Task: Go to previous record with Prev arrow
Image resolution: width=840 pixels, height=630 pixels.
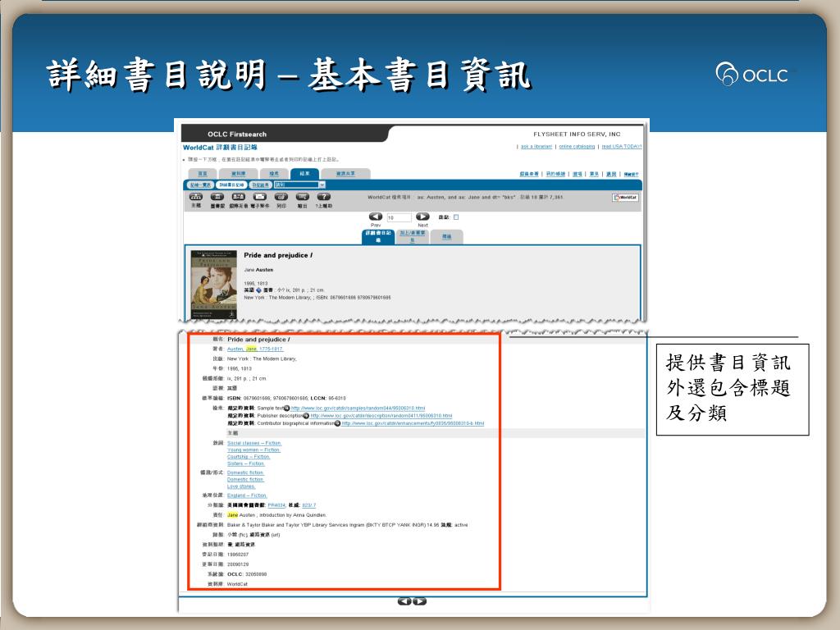Action: click(x=376, y=217)
